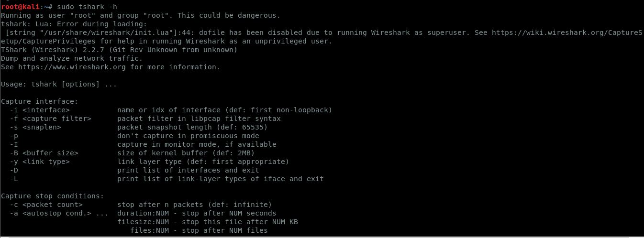Viewport: 644px width, 238px height.
Task: Click the '-c <packet count>' option
Action: (46, 205)
